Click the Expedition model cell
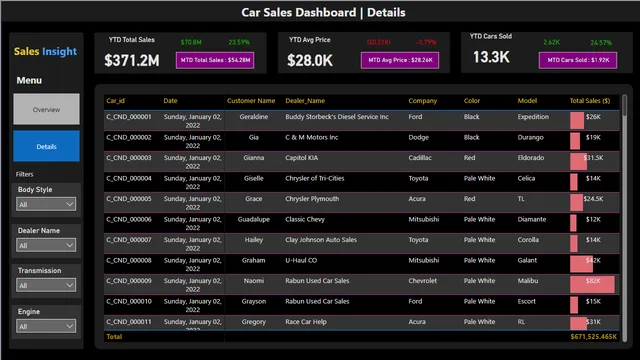The height and width of the screenshot is (360, 640). point(533,117)
